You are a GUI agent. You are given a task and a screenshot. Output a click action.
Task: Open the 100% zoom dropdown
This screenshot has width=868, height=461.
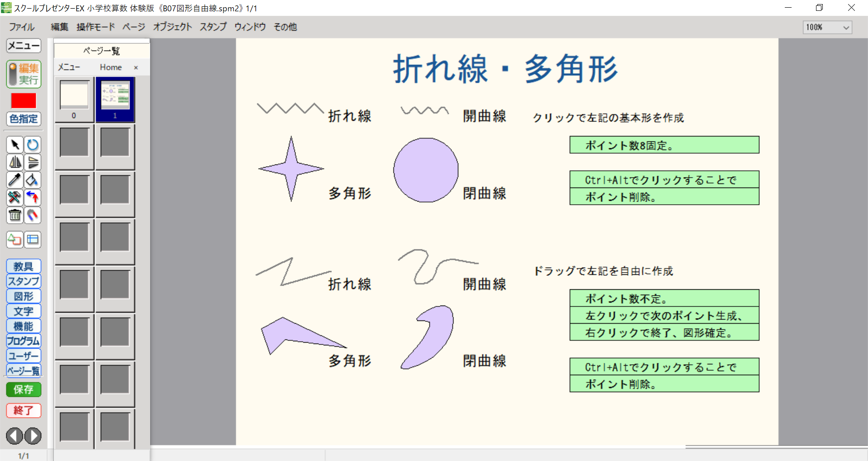click(827, 27)
